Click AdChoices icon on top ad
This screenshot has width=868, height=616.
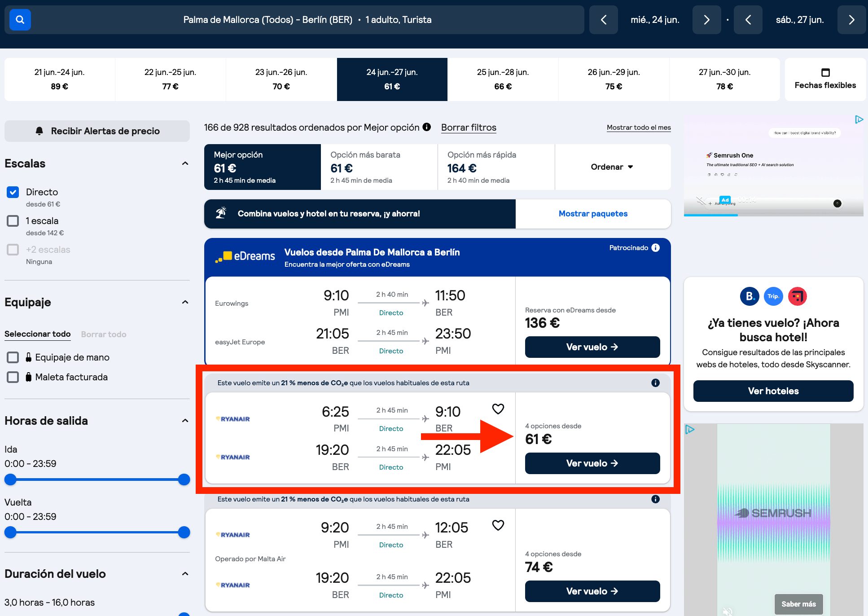[x=859, y=119]
